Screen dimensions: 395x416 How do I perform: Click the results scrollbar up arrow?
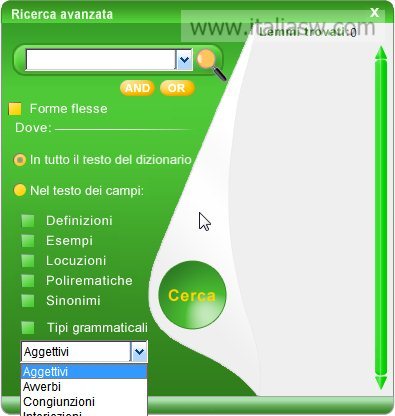coord(381,53)
